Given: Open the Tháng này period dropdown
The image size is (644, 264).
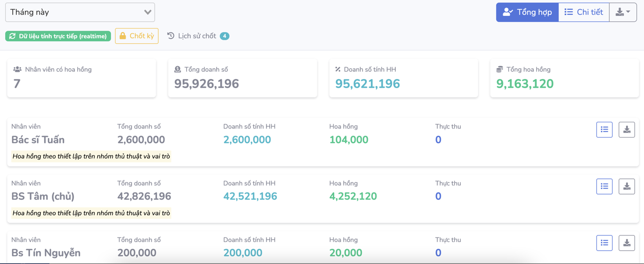Looking at the screenshot, I should 80,12.
